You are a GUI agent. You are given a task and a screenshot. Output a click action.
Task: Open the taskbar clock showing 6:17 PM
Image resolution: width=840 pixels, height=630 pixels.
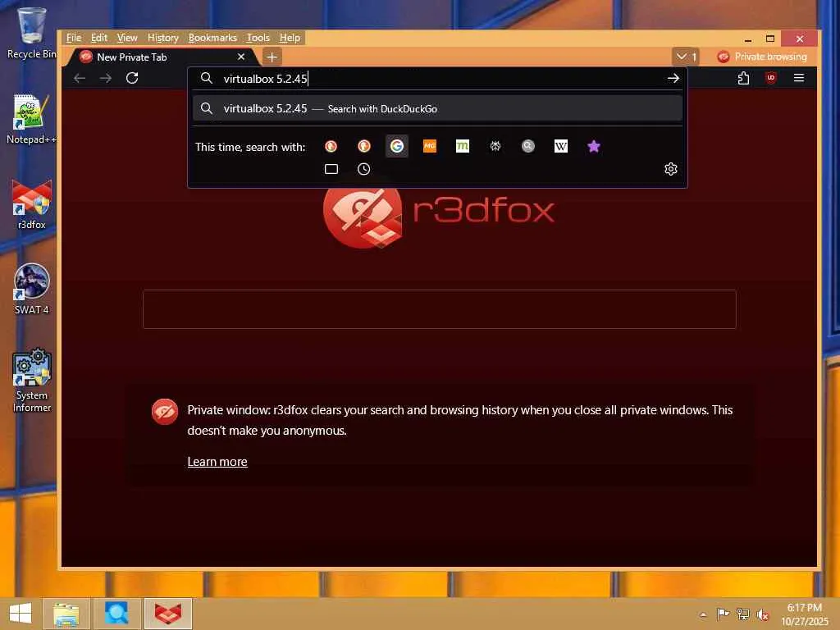805,614
